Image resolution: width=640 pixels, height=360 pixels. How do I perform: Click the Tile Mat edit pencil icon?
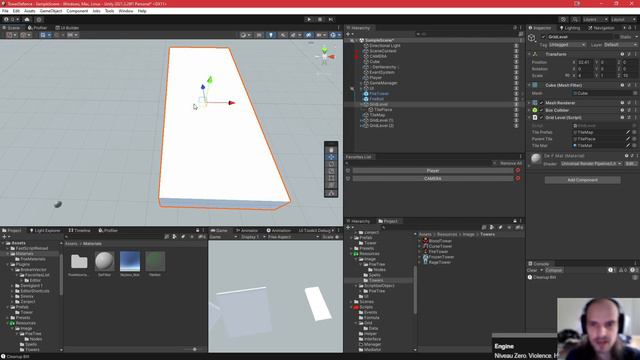(628, 145)
